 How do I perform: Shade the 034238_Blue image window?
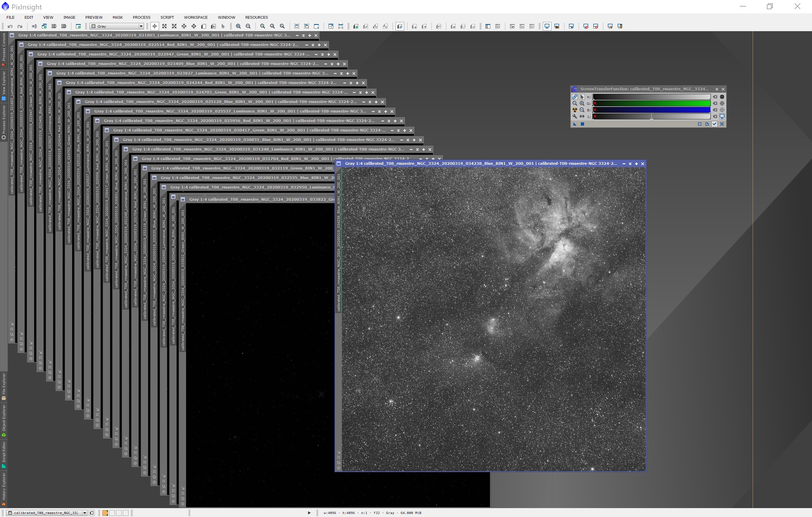point(630,164)
